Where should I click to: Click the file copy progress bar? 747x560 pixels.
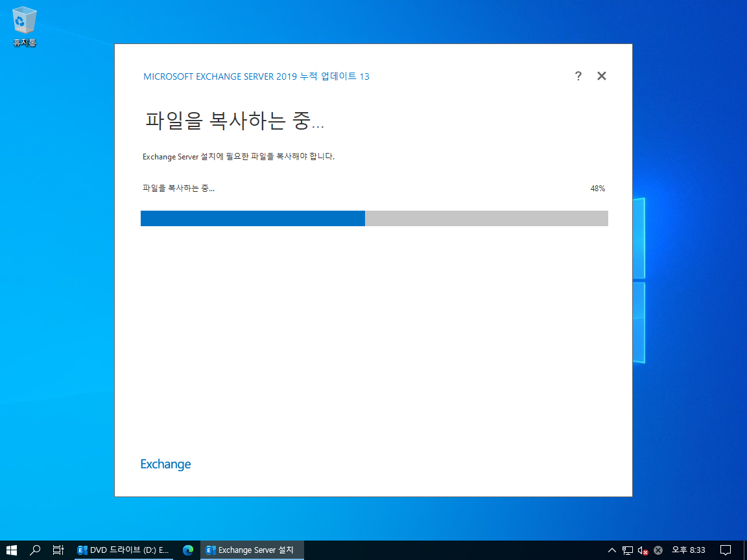[x=374, y=218]
